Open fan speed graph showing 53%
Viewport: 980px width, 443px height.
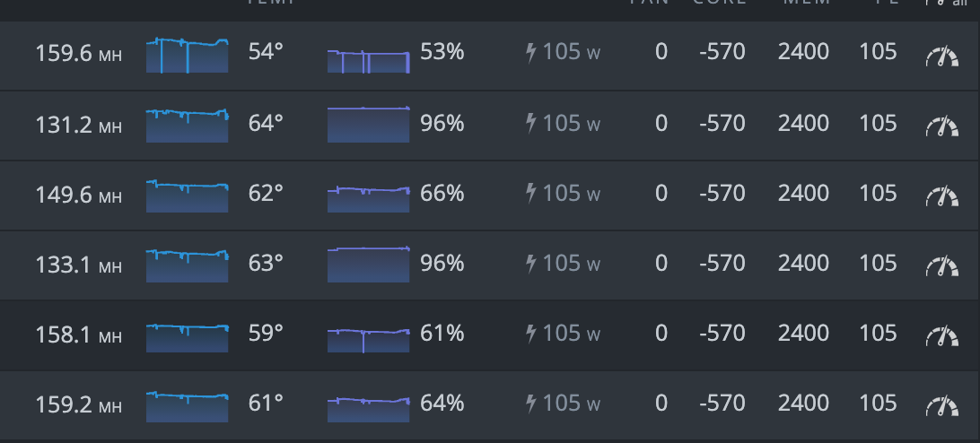[x=368, y=62]
